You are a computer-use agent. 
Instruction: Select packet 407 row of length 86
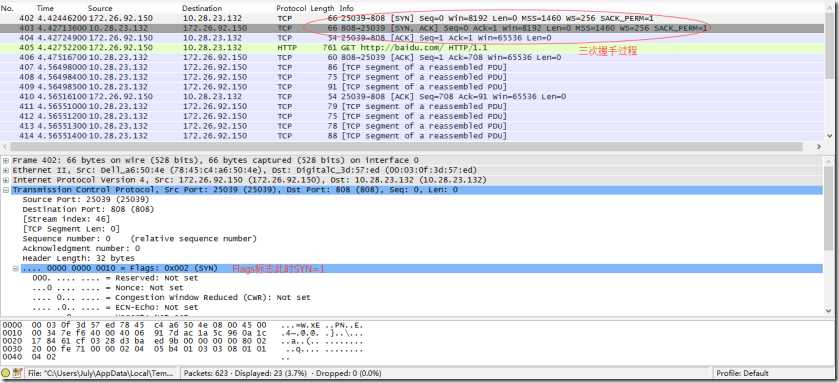(412, 67)
